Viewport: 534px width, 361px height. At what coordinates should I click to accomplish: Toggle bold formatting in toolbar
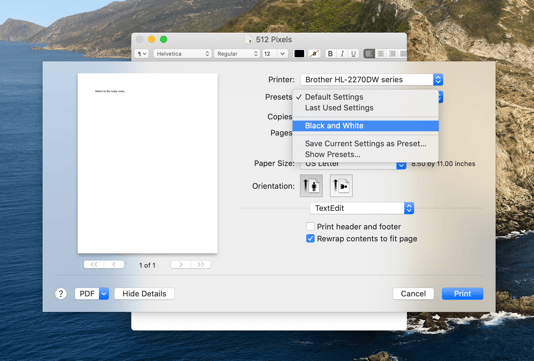tap(330, 54)
